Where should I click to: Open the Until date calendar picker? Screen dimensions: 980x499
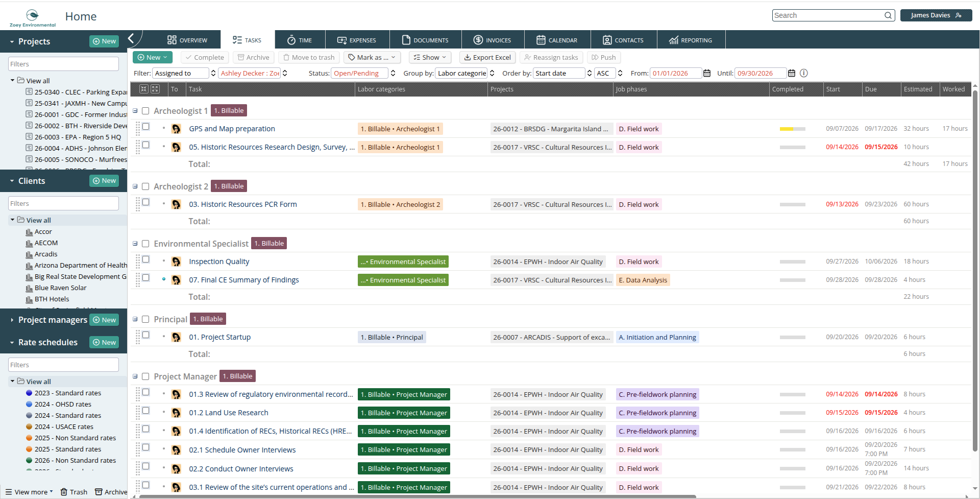[792, 73]
